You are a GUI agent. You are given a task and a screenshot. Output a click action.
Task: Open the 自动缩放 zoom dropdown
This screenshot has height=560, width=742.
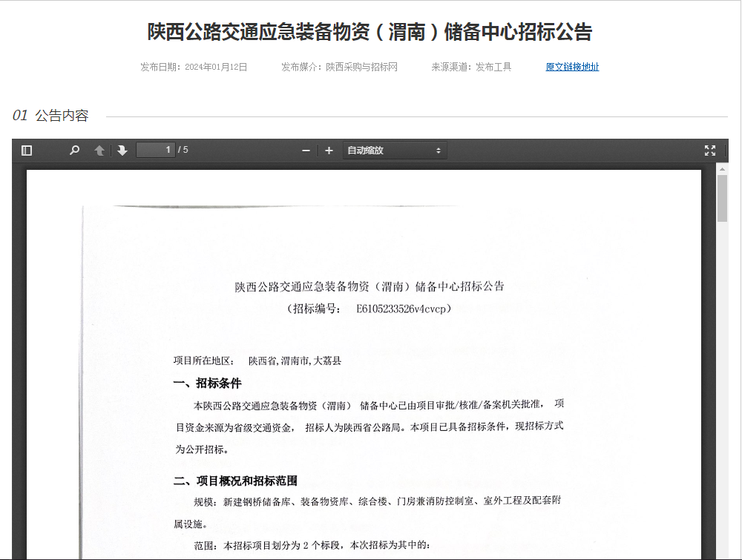(394, 151)
